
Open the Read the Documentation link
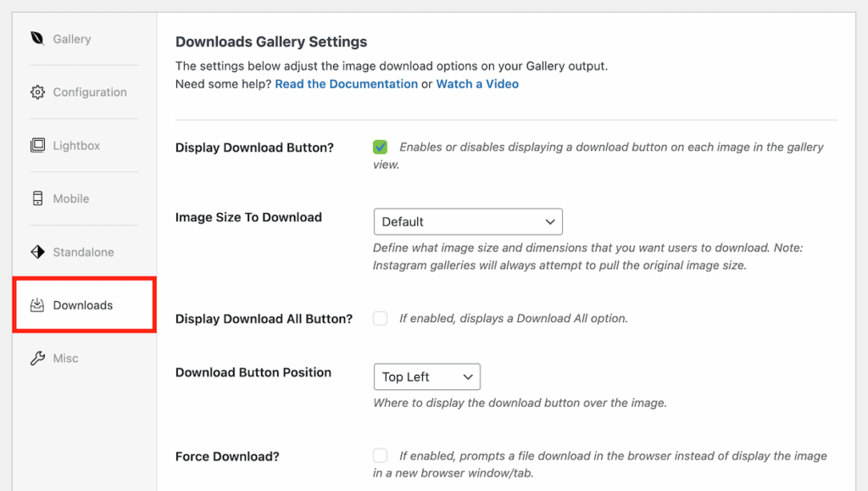tap(346, 84)
